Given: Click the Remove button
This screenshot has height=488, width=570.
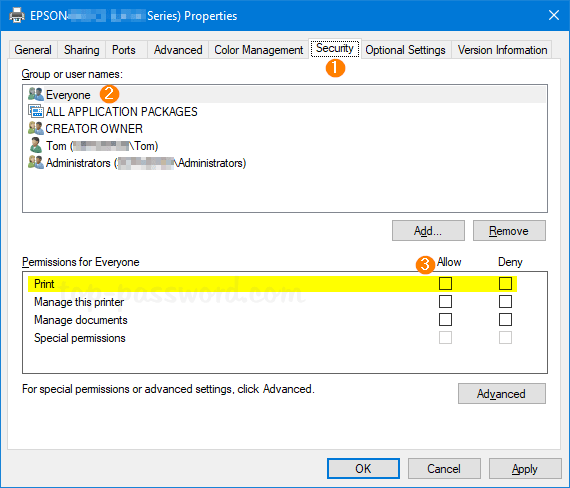Looking at the screenshot, I should click(x=509, y=231).
